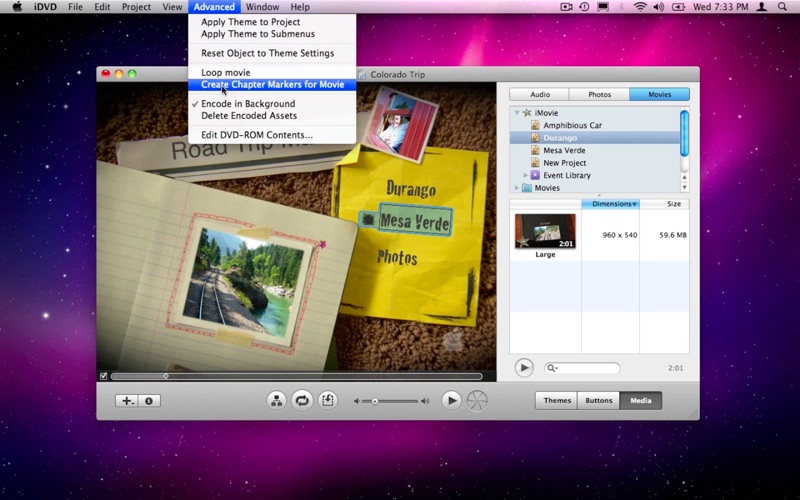
Task: Select Event Library item
Action: (566, 175)
